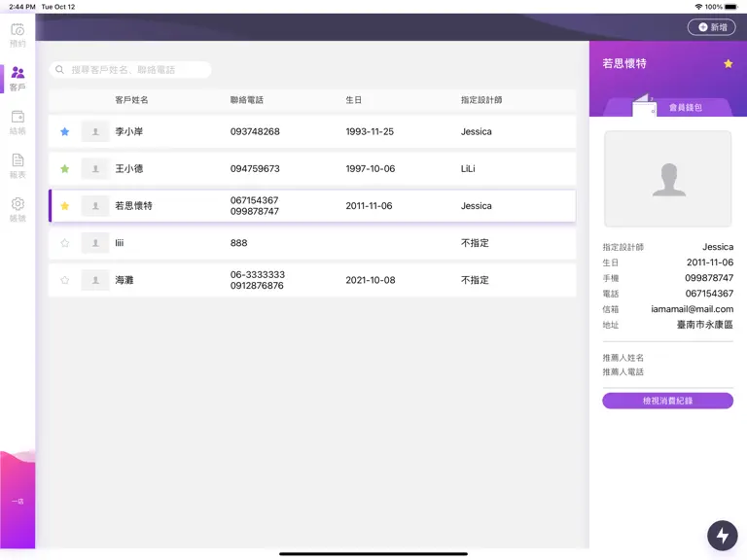This screenshot has height=560, width=747.
Task: Click 客戶姓名 column header
Action: [x=131, y=100]
